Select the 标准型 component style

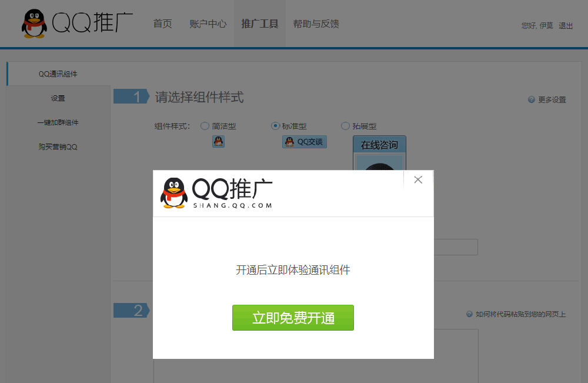(x=275, y=126)
